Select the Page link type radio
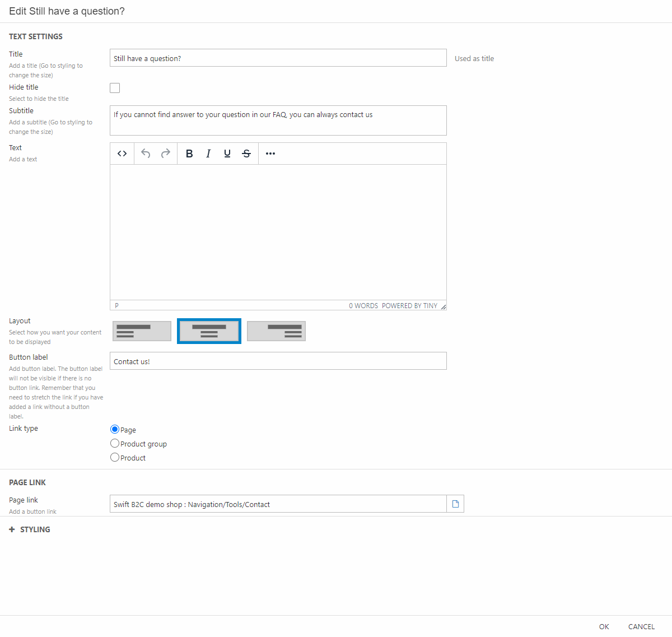This screenshot has height=637, width=672. (x=115, y=429)
